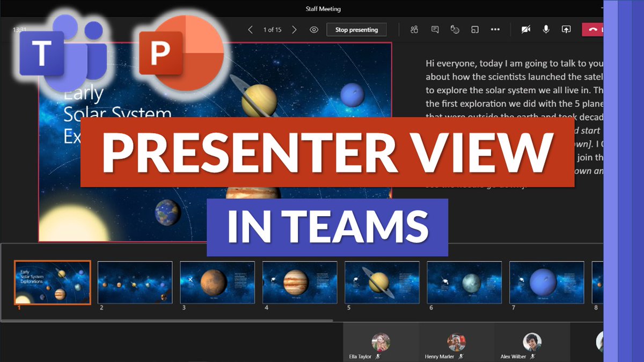The width and height of the screenshot is (644, 362).
Task: Click muted mic icon beside Alex Wilber
Action: (532, 357)
